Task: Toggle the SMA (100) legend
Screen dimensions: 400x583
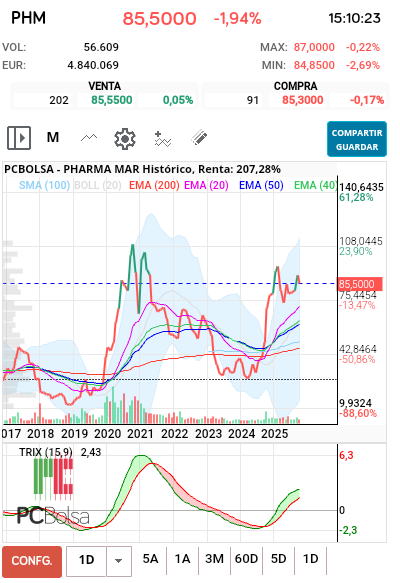Action: click(44, 186)
